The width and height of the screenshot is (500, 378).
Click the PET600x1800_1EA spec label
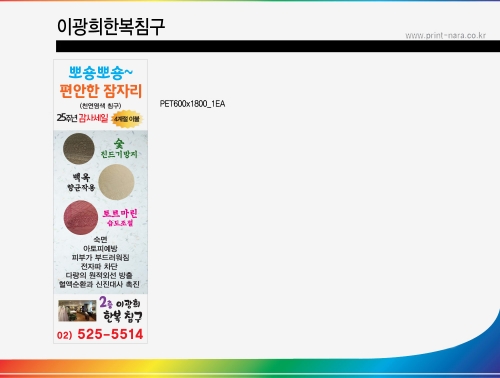[192, 104]
